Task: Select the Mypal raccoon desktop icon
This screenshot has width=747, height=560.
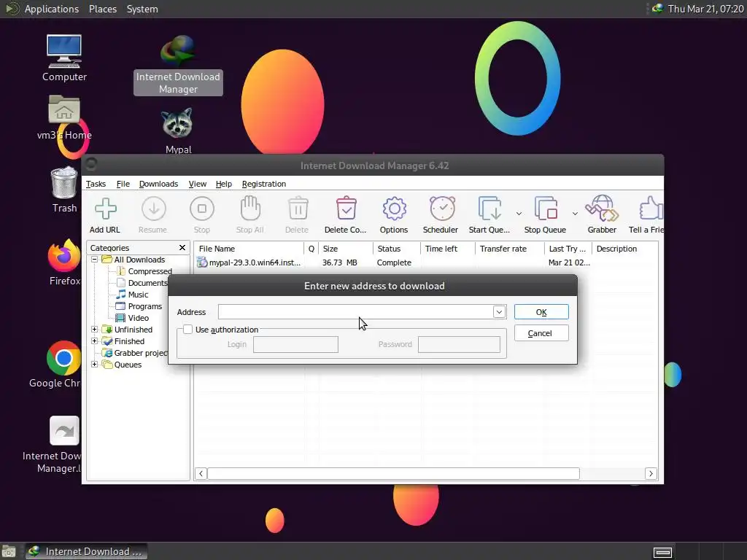Action: click(177, 123)
